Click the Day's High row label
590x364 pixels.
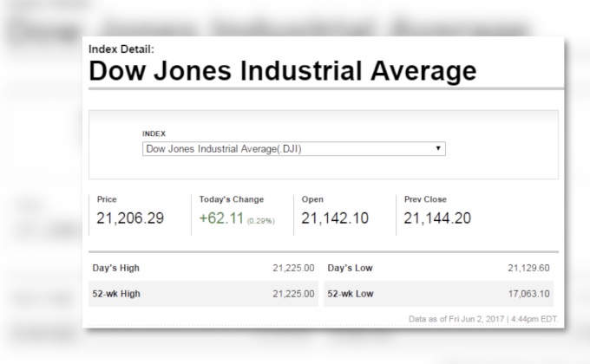(115, 268)
